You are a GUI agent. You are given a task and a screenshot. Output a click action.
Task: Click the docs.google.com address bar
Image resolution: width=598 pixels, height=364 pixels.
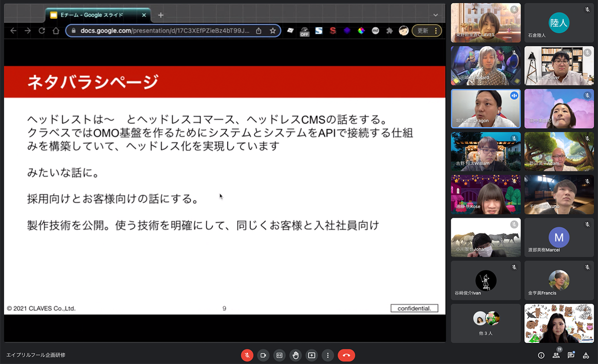tap(164, 31)
